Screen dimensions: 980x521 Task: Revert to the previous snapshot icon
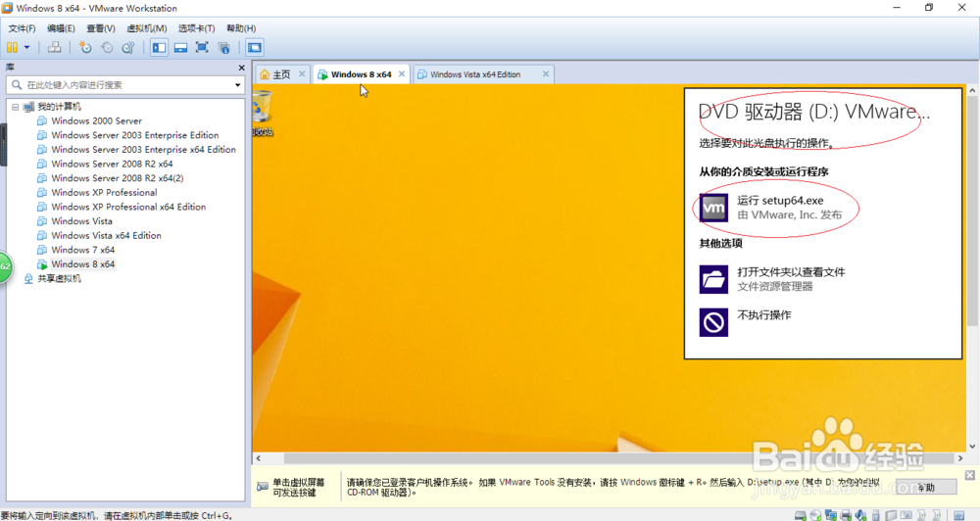[x=107, y=47]
